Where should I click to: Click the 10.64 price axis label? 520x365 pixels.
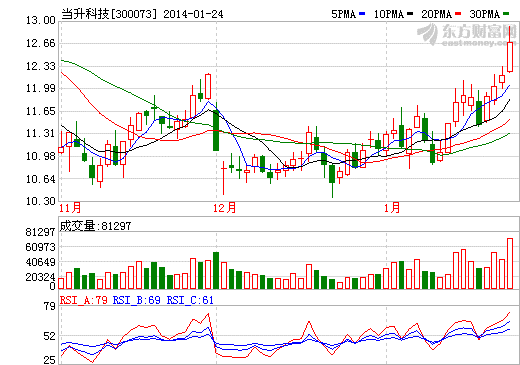click(41, 179)
